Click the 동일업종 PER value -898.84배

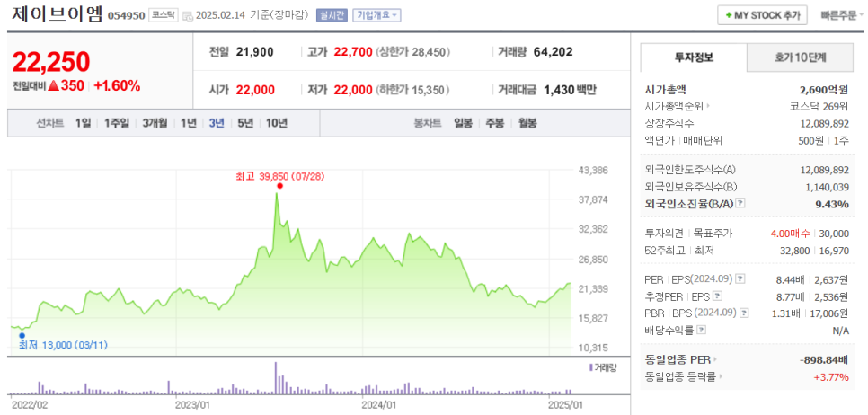tap(824, 359)
